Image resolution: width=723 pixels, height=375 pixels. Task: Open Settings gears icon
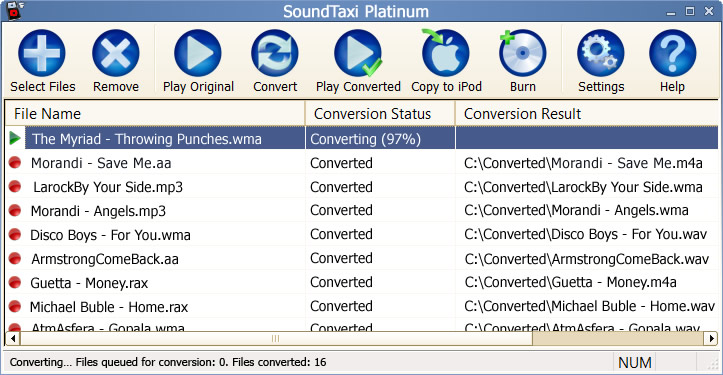point(601,53)
